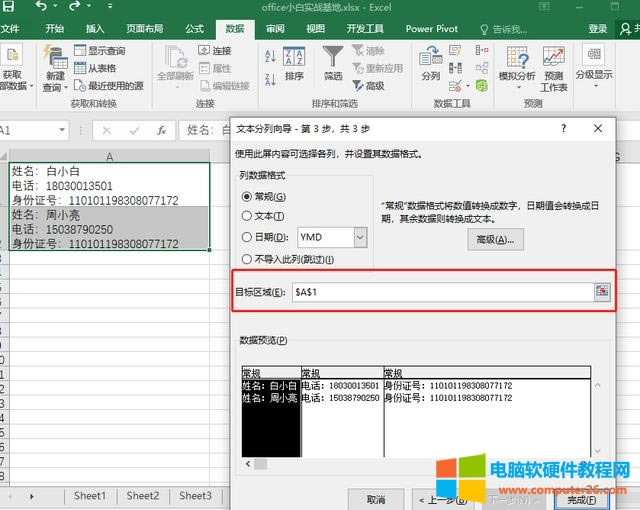The height and width of the screenshot is (510, 640).
Task: Expand the 模拟分析 dropdown menu
Action: tap(516, 87)
